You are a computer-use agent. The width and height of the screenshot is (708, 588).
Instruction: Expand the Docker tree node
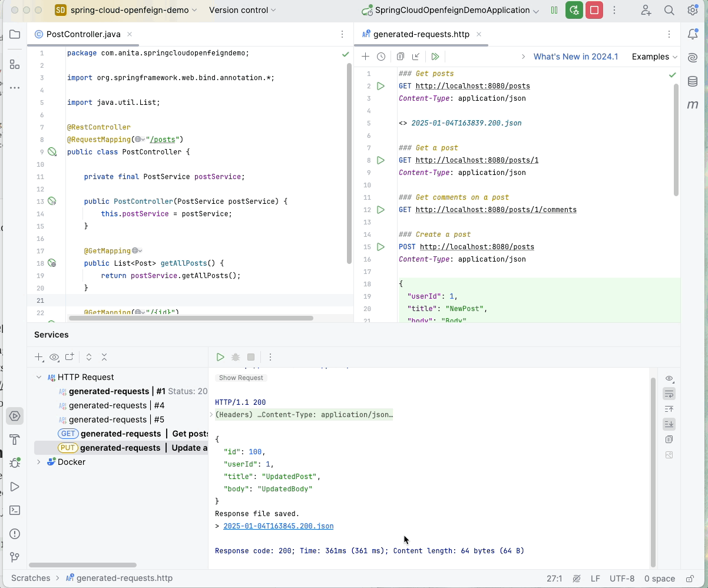pyautogui.click(x=39, y=462)
